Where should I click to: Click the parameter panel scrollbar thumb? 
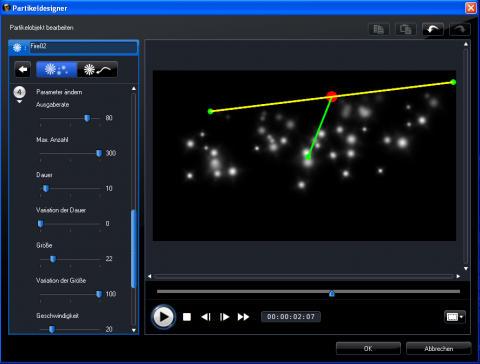(134, 249)
